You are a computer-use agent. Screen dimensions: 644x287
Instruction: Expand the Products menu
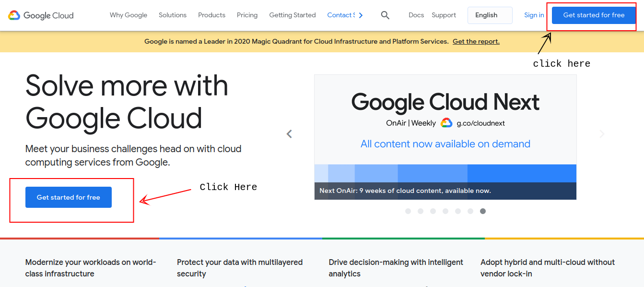[x=211, y=15]
